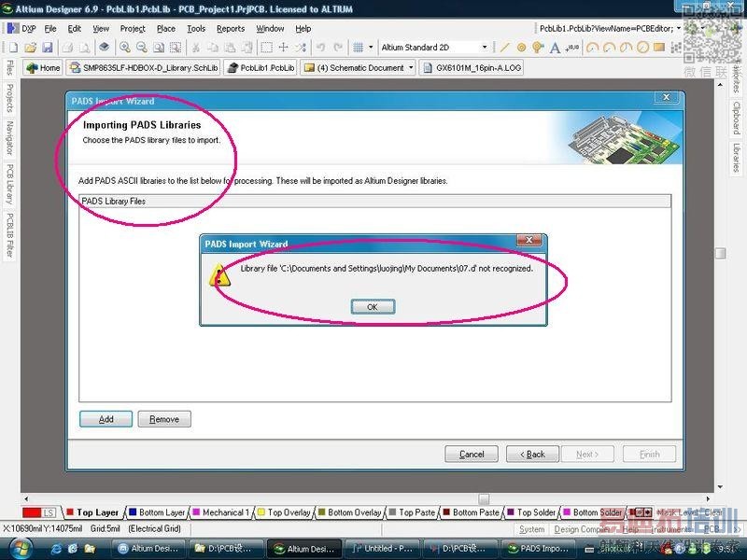This screenshot has width=747, height=560.
Task: Click the paste clipboard icon
Action: click(x=230, y=48)
